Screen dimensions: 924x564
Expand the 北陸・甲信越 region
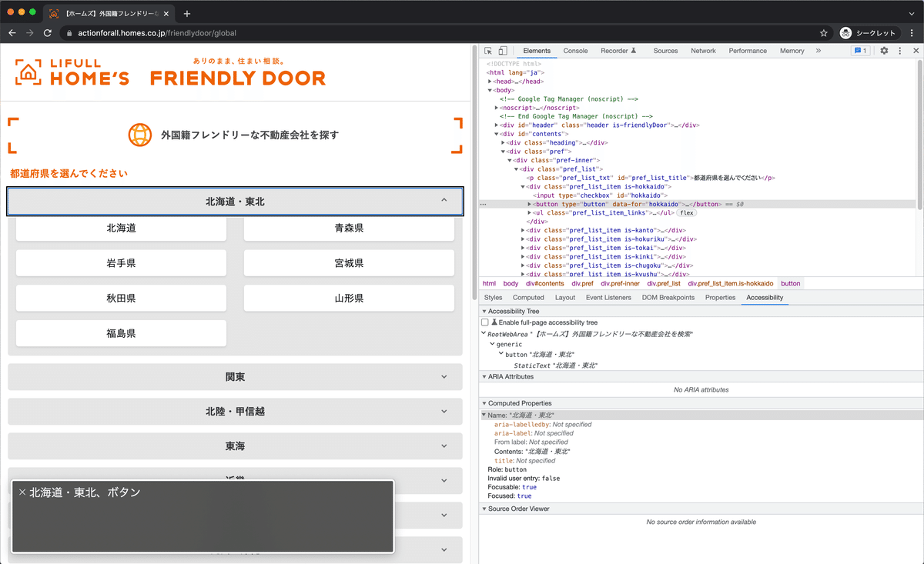pos(235,412)
